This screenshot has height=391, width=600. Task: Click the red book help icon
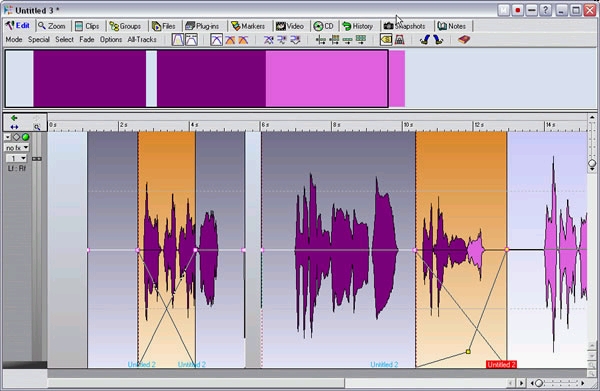click(x=464, y=39)
